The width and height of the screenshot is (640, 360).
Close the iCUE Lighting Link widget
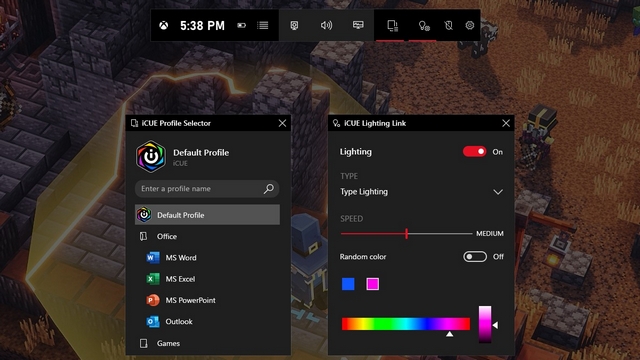point(506,123)
